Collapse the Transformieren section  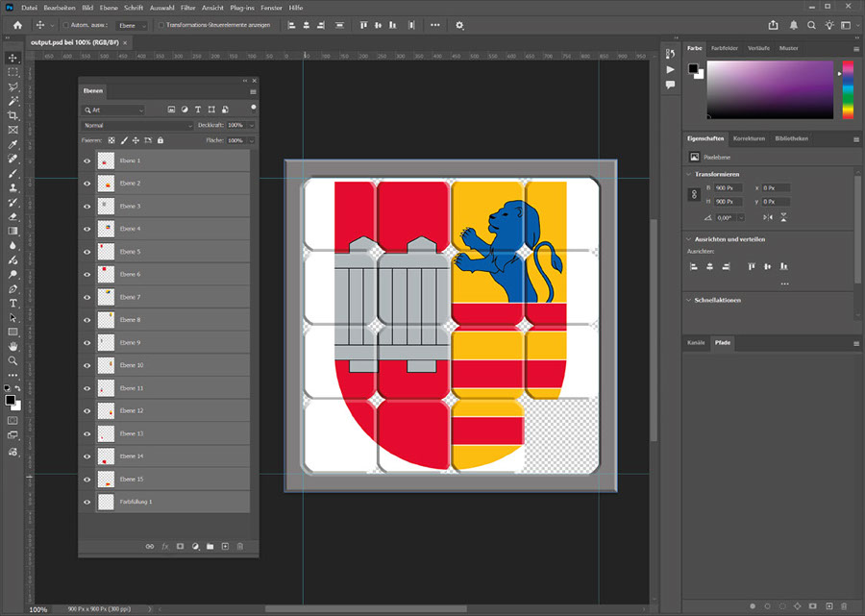[688, 174]
